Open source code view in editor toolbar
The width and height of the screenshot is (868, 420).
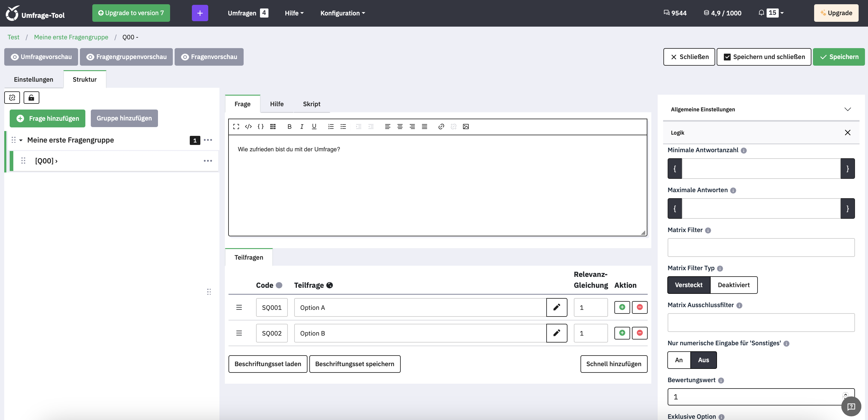pyautogui.click(x=248, y=127)
